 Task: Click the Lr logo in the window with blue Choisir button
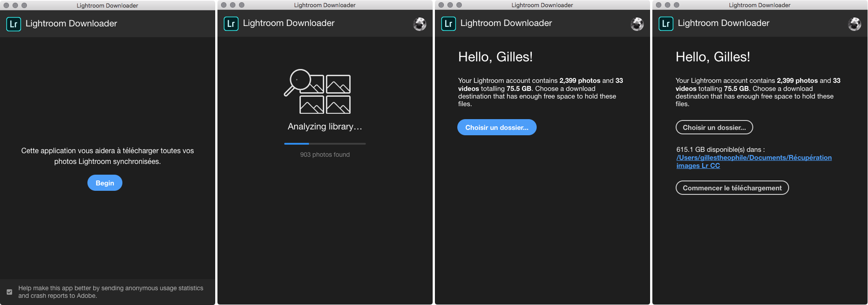click(448, 23)
